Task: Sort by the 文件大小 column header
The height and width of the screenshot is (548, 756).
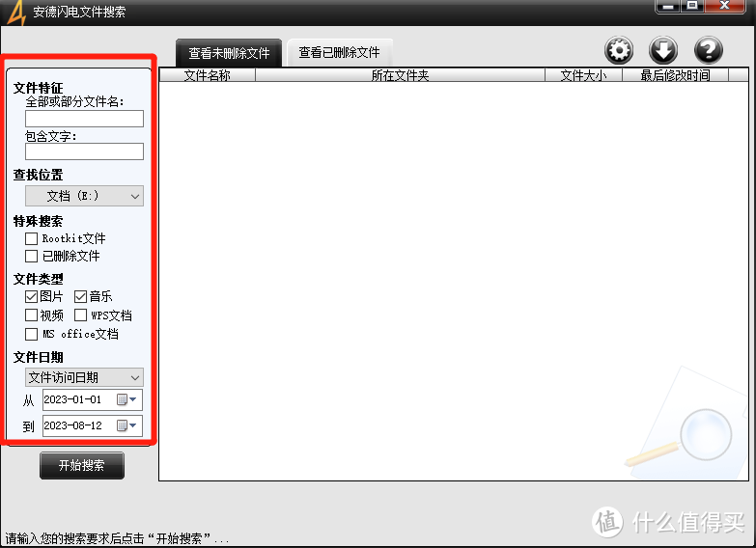Action: [583, 75]
